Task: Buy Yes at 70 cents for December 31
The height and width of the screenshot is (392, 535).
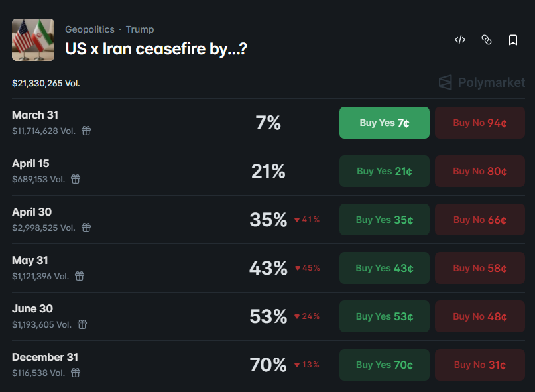Action: coord(384,365)
